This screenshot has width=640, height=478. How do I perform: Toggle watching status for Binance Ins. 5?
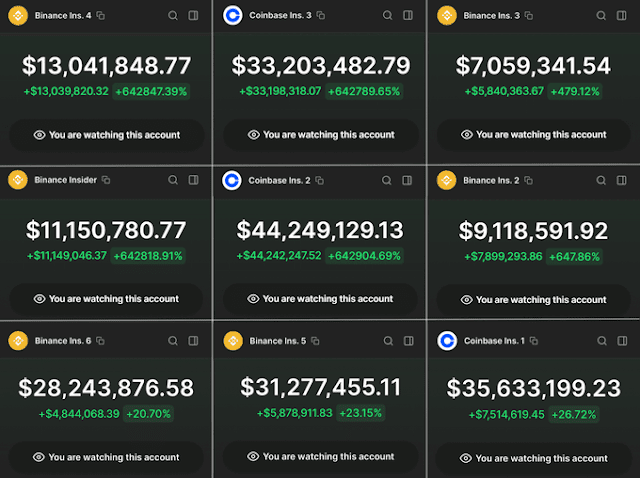click(x=320, y=456)
